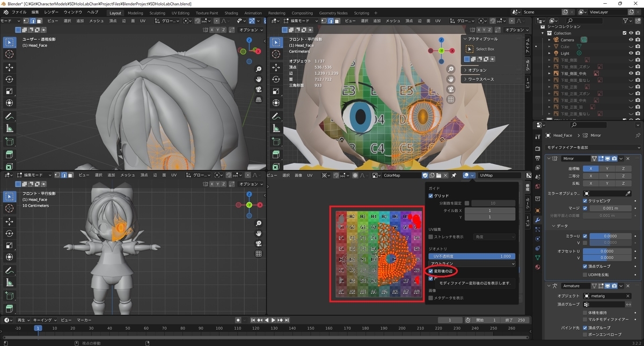Open the Render properties tab icon
644x346 pixels.
[x=538, y=149]
